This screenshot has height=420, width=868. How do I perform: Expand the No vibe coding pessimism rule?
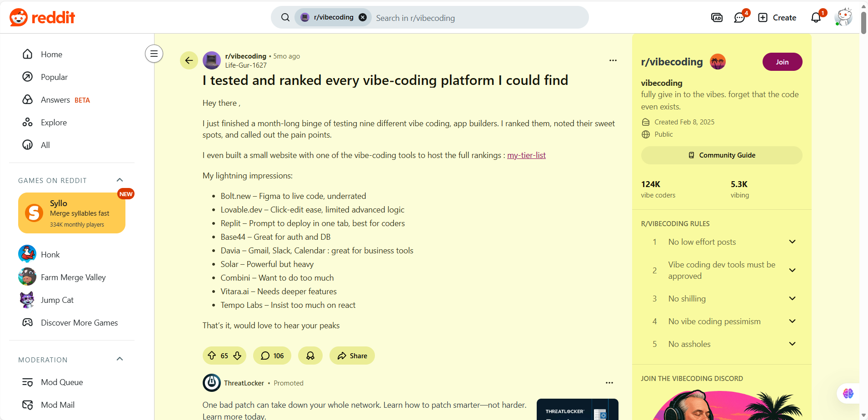coord(792,321)
